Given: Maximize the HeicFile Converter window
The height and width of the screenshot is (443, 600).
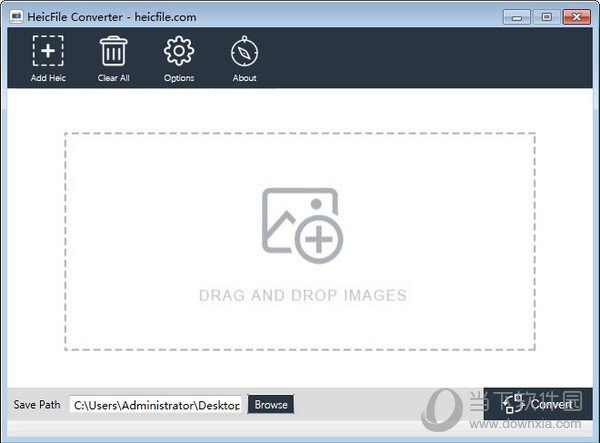Looking at the screenshot, I should 547,17.
